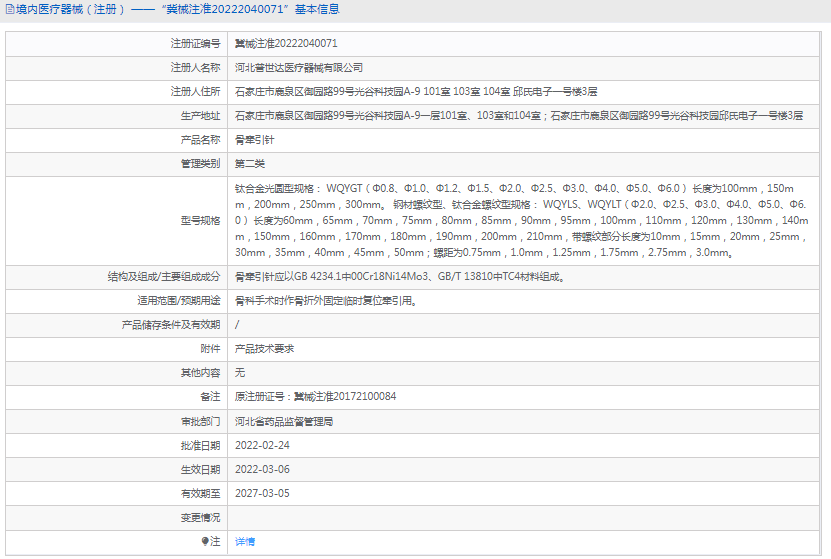The width and height of the screenshot is (831, 559).
Task: Click the document icon in page header
Action: 10,9
